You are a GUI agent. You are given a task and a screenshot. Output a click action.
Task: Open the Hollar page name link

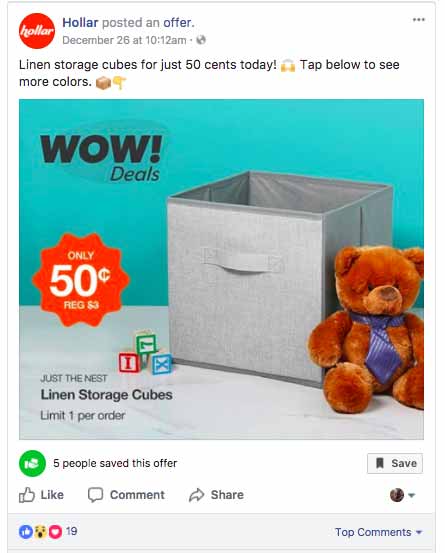click(x=80, y=23)
